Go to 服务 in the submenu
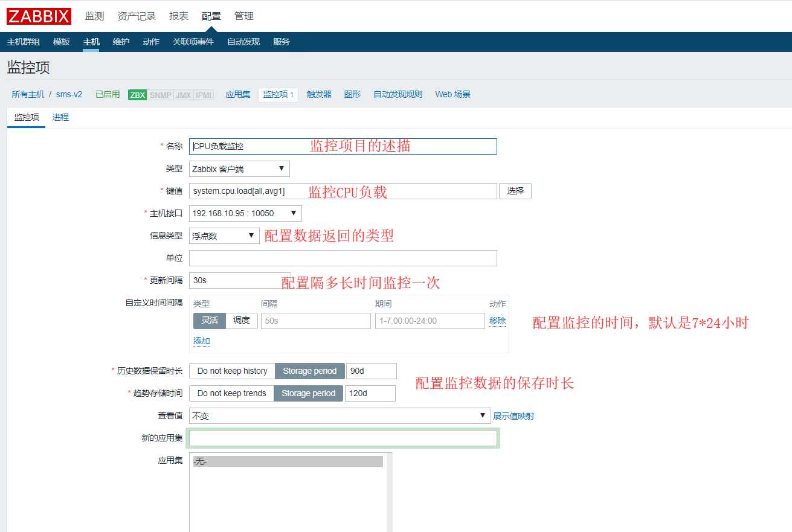The height and width of the screenshot is (532, 792). coord(282,42)
